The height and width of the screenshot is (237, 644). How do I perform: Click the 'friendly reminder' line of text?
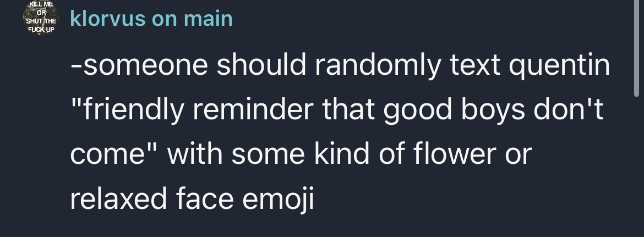(337, 110)
